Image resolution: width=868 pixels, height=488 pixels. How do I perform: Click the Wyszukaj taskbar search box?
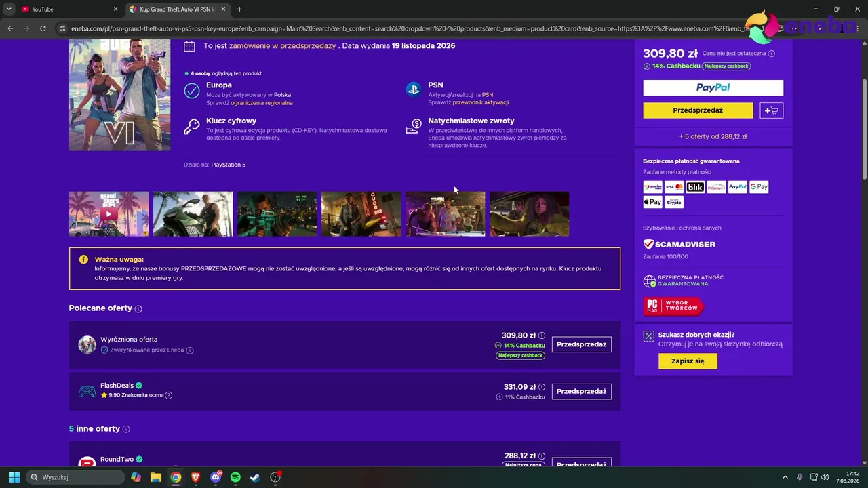click(75, 477)
